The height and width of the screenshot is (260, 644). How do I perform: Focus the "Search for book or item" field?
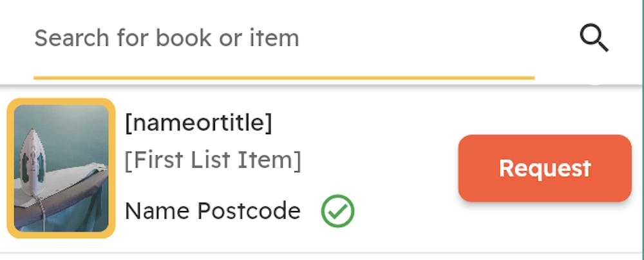[x=283, y=39]
